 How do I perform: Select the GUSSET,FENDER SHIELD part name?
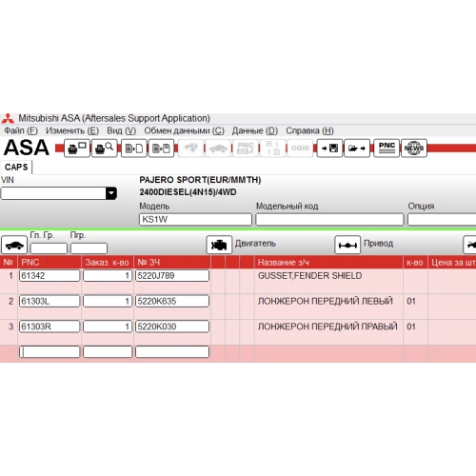click(309, 276)
